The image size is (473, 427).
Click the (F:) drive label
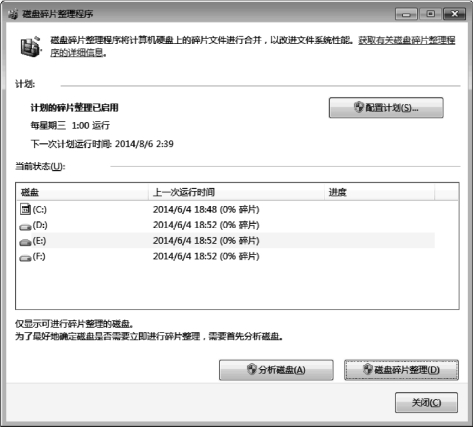[39, 256]
